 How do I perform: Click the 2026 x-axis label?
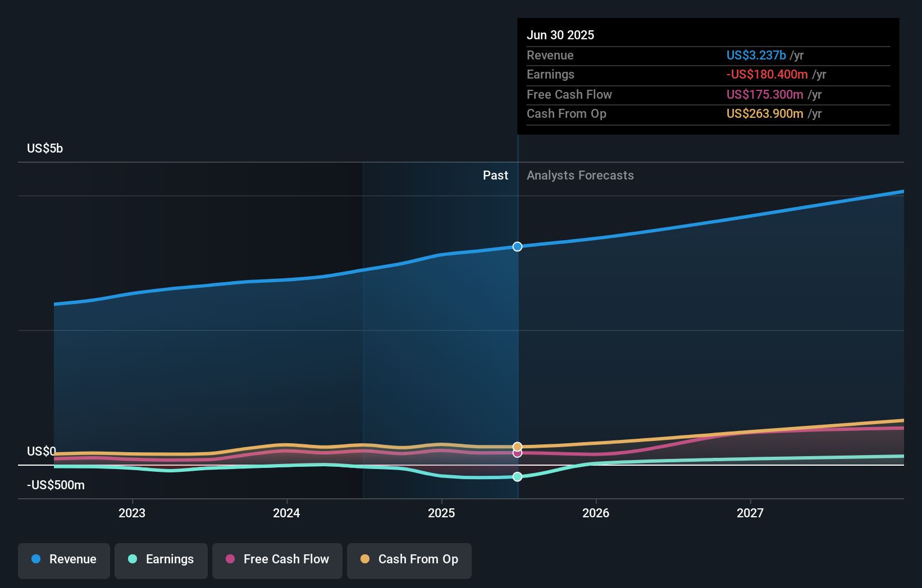click(596, 513)
